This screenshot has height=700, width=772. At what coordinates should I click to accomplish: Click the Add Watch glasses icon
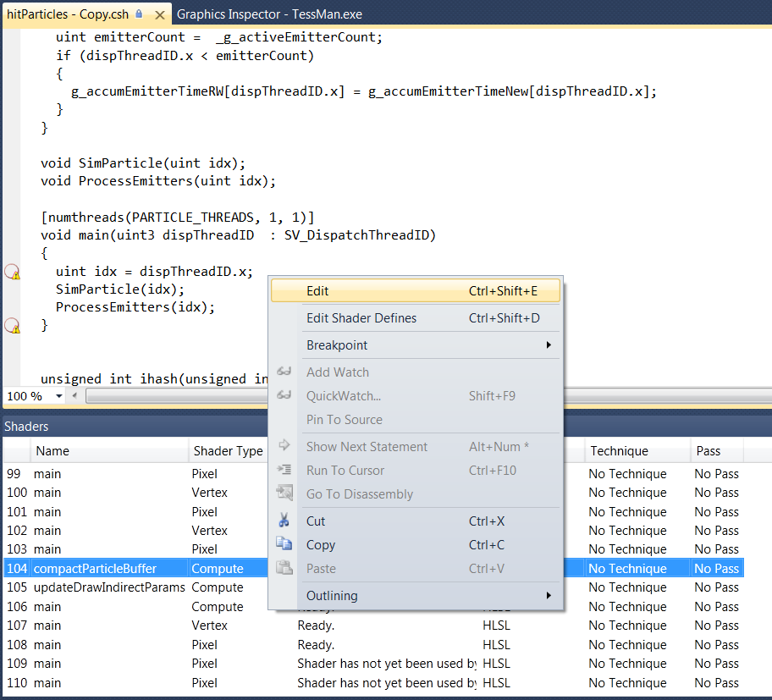(284, 372)
